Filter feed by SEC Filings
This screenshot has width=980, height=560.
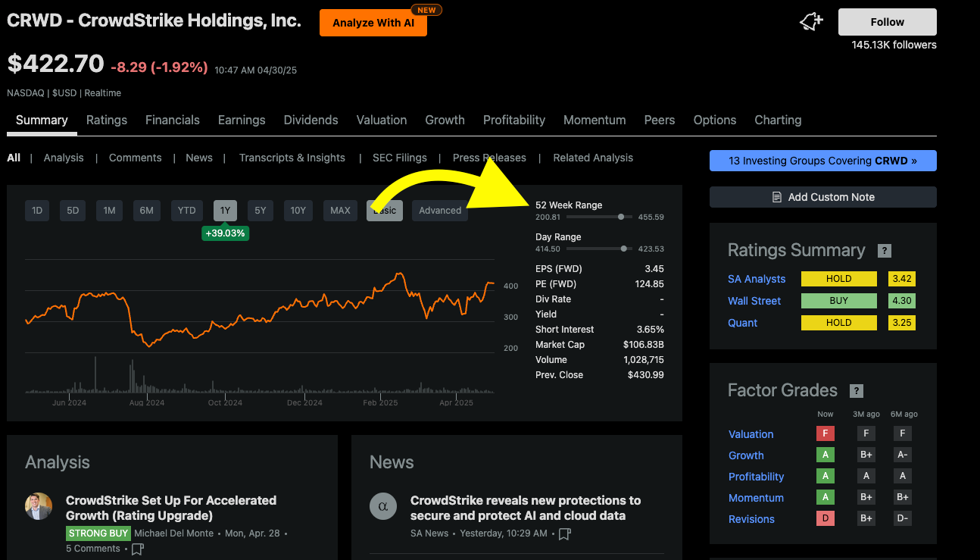tap(400, 158)
